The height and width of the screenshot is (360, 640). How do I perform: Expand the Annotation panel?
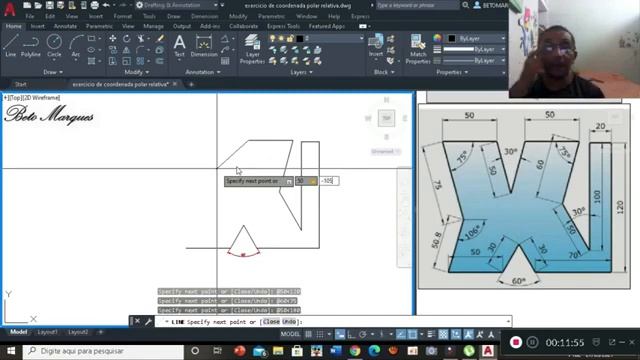pyautogui.click(x=202, y=72)
